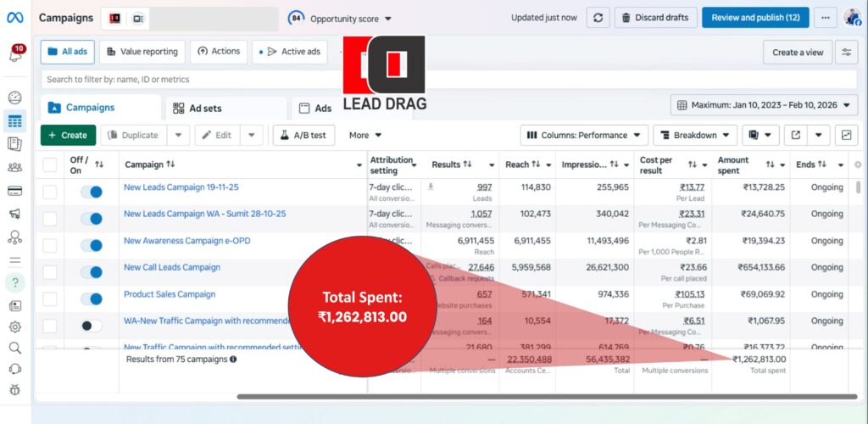Click the refresh data icon

[x=598, y=18]
